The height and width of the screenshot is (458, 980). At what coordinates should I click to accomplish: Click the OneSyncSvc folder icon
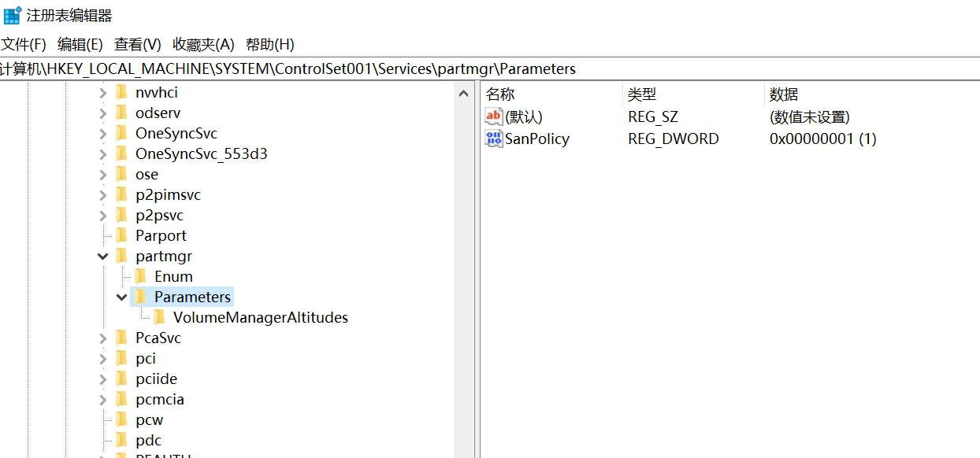pos(121,133)
